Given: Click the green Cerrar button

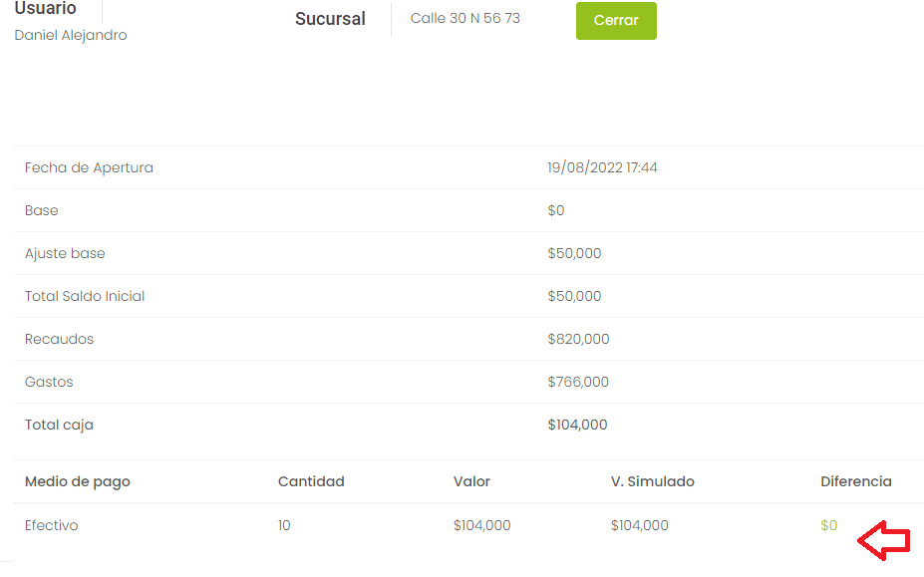Looking at the screenshot, I should (616, 21).
